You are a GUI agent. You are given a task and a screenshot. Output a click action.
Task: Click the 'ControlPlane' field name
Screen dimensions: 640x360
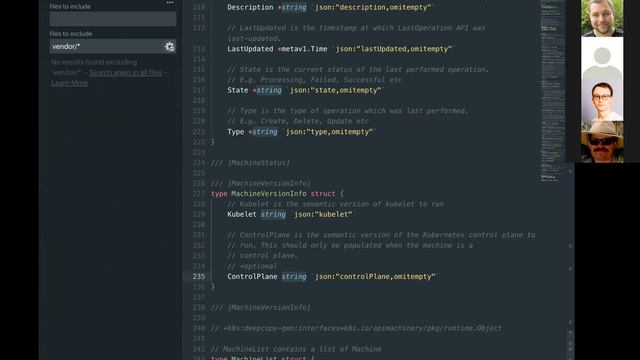tap(252, 276)
